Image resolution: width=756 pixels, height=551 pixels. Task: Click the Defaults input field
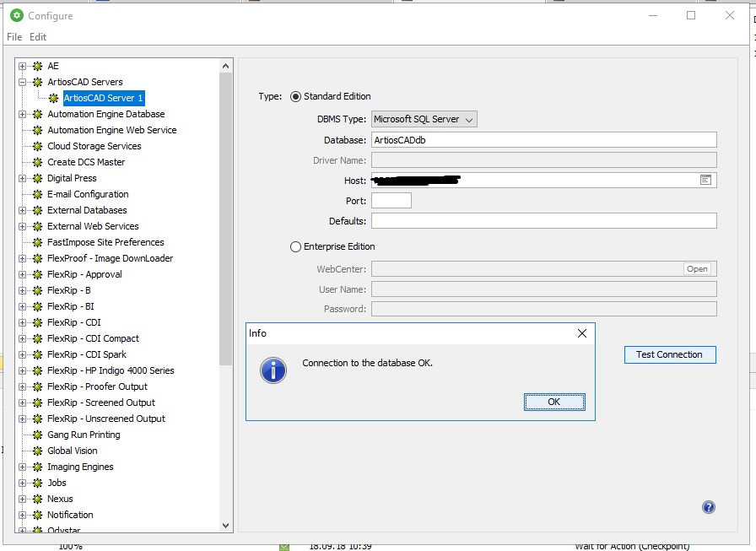coord(544,221)
